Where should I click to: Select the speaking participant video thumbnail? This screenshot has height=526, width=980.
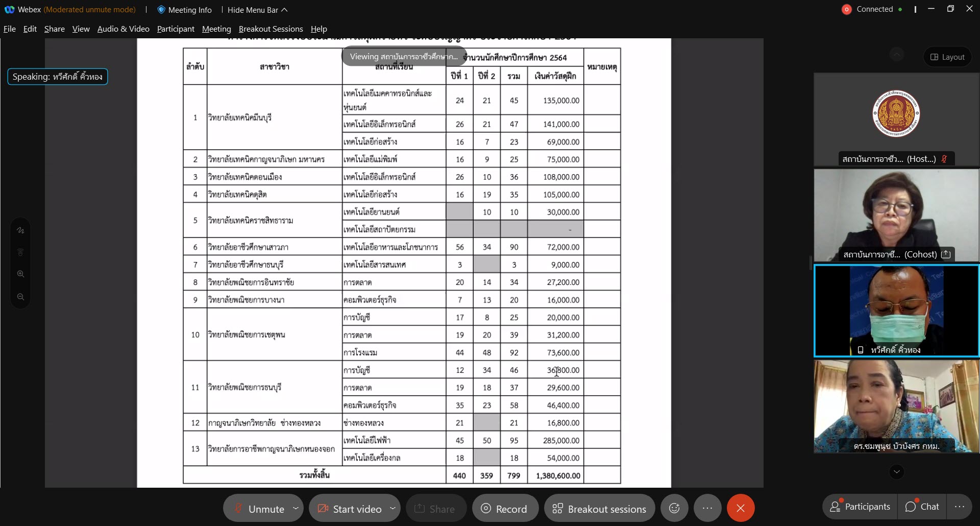(896, 310)
